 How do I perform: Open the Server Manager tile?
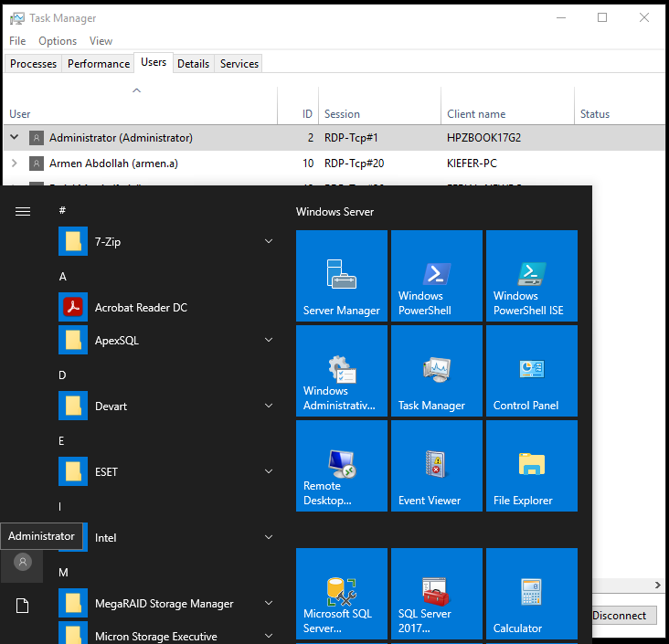[x=341, y=276]
